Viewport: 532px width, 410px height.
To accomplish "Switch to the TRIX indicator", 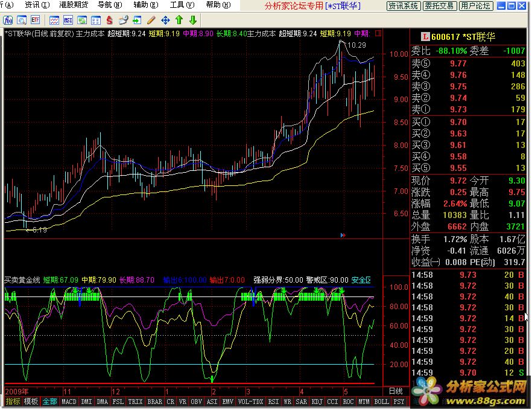I will click(135, 402).
